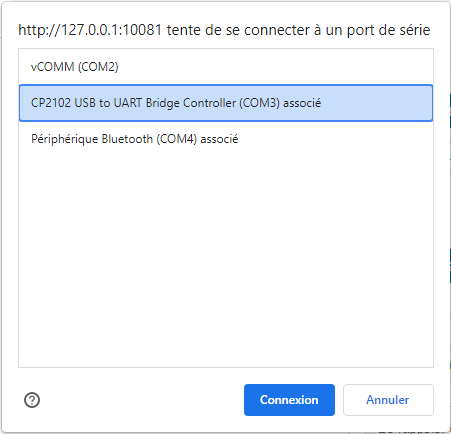This screenshot has height=434, width=451.
Task: Select the highlighted COM3 associé row
Action: (x=226, y=103)
